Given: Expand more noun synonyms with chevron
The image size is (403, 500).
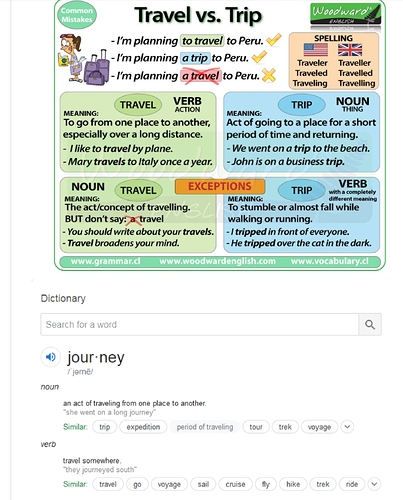Looking at the screenshot, I should (347, 427).
